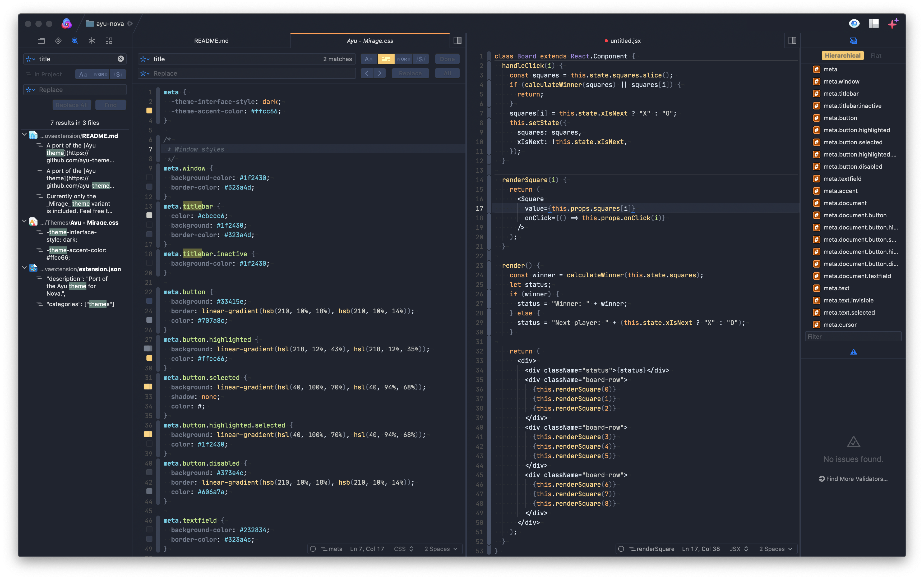
Task: Open the Symbols list icon in right sidebar
Action: [853, 41]
